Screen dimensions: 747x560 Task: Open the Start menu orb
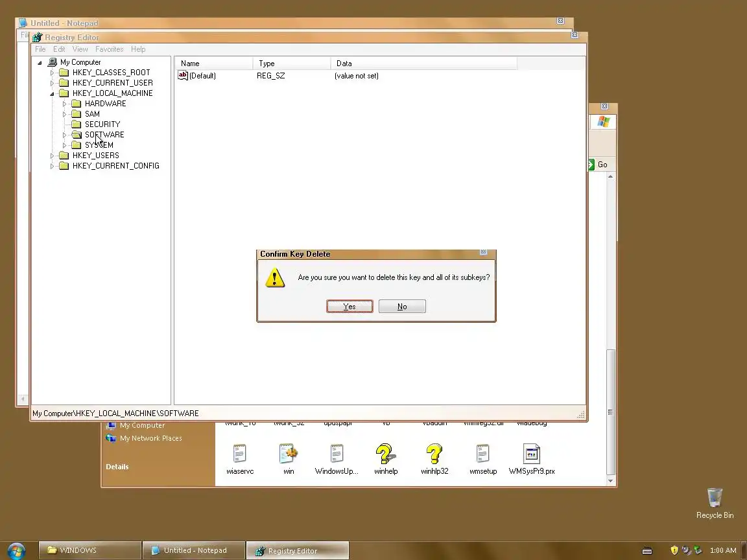click(16, 551)
